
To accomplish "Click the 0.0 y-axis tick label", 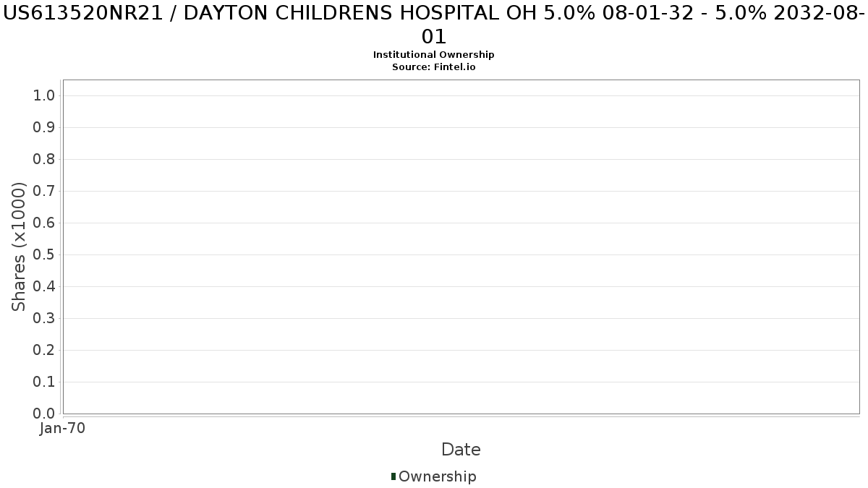I will pyautogui.click(x=45, y=414).
